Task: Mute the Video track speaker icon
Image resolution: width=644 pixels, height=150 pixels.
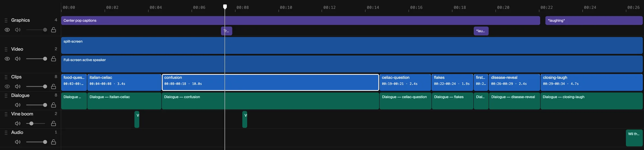Action: [x=18, y=59]
